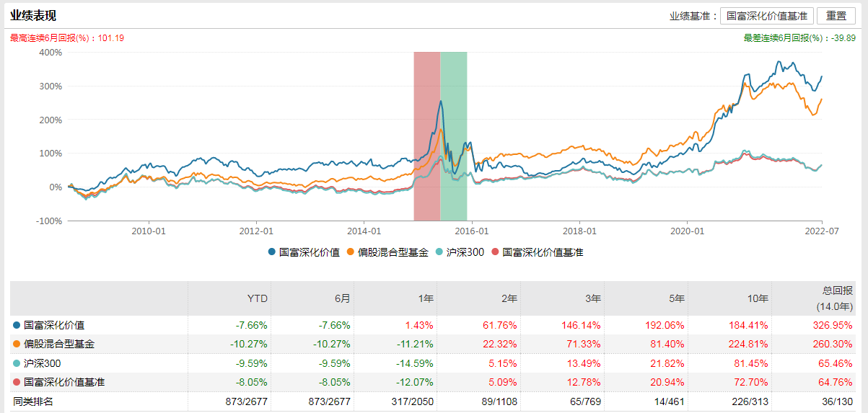
Task: Click the 2022-07 axis label
Action: (822, 231)
